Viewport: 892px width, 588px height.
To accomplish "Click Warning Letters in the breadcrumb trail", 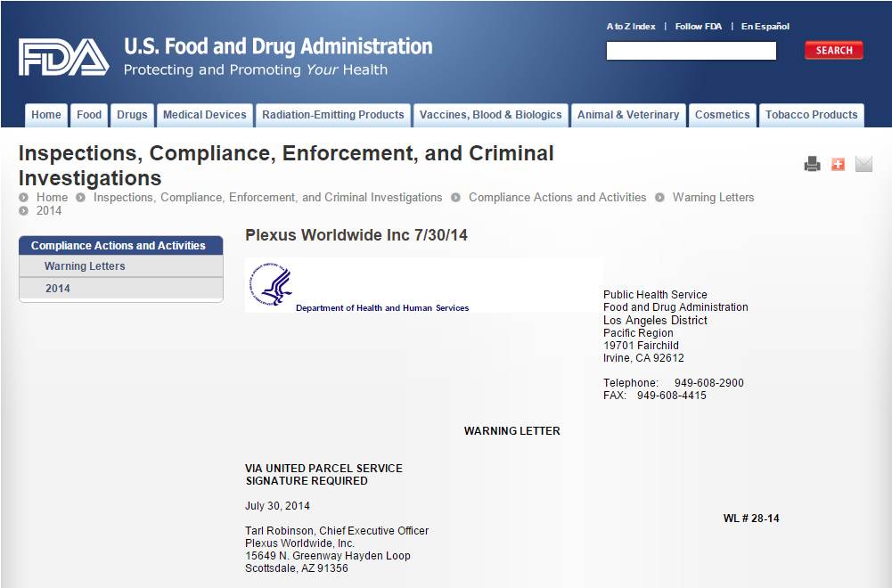I will (x=713, y=198).
